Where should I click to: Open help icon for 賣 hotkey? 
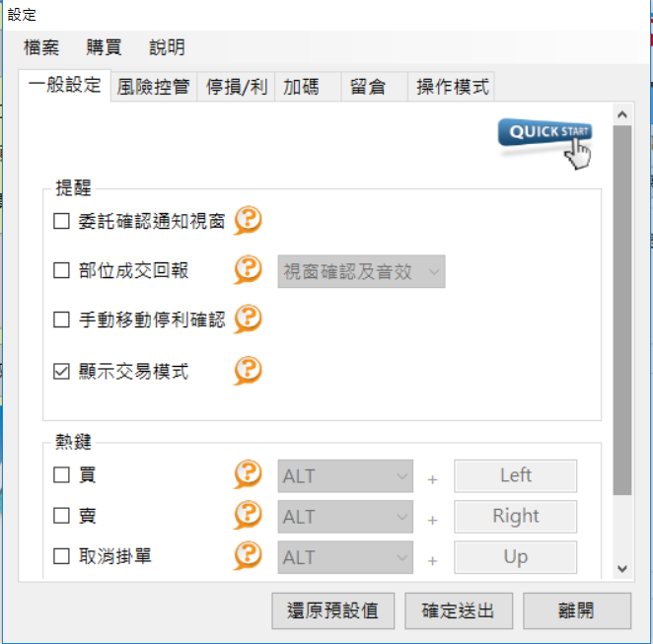tap(248, 515)
